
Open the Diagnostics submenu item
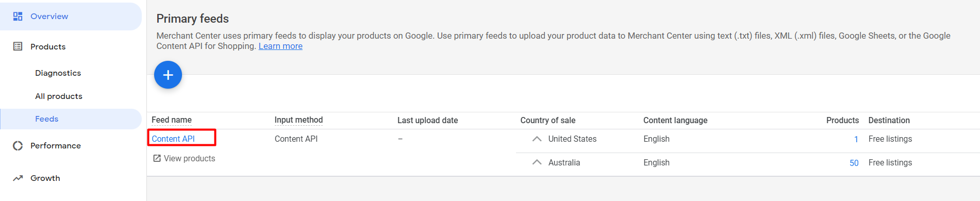tap(58, 73)
